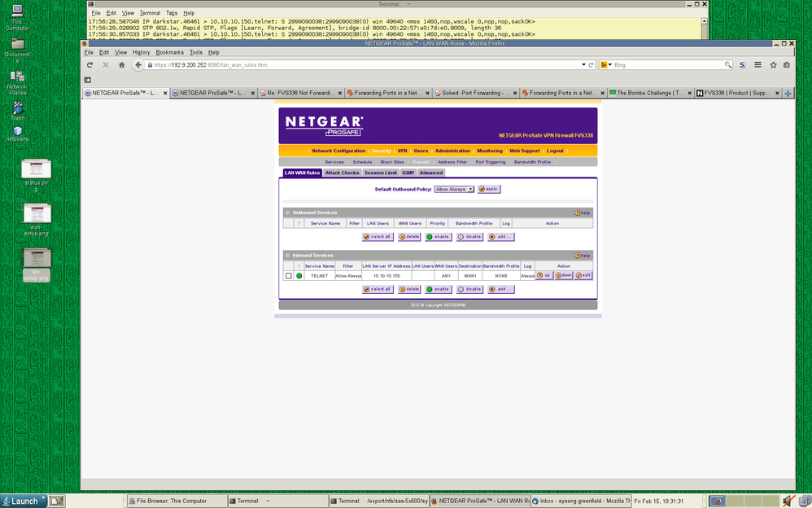Open search engine selector next to Bing
Image resolution: width=812 pixels, height=508 pixels.
tap(606, 65)
